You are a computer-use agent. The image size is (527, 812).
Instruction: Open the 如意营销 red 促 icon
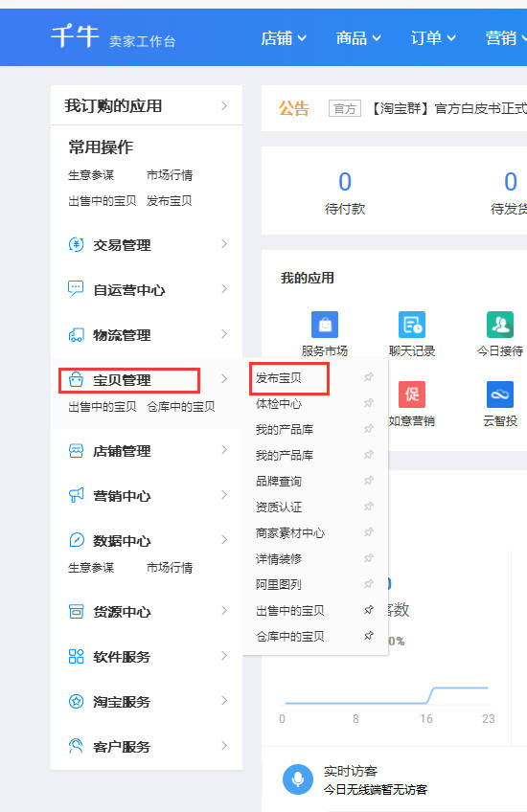(412, 395)
